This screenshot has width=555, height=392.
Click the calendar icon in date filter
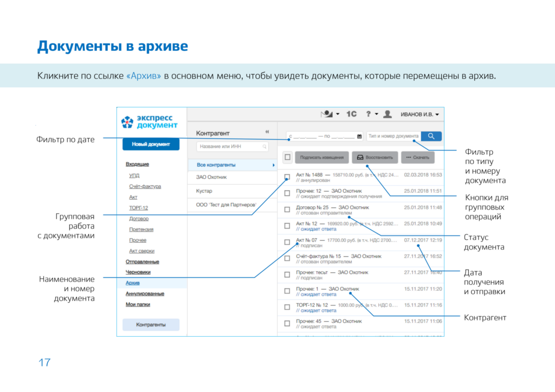360,136
